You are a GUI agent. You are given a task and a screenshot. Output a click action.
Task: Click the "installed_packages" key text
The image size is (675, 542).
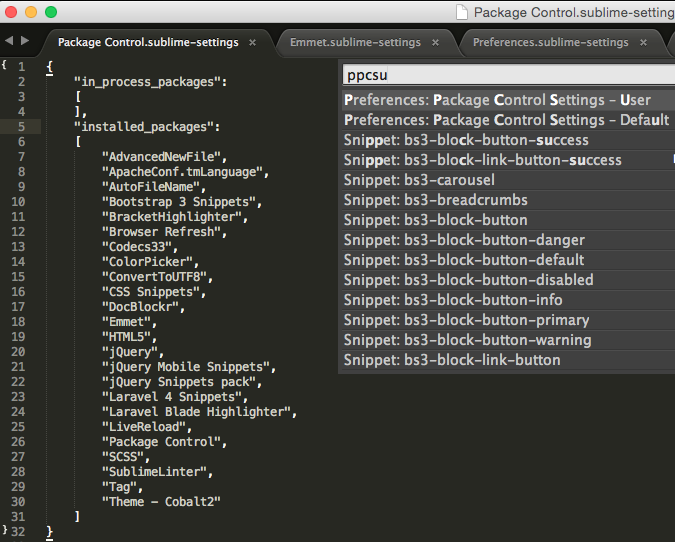(x=144, y=127)
